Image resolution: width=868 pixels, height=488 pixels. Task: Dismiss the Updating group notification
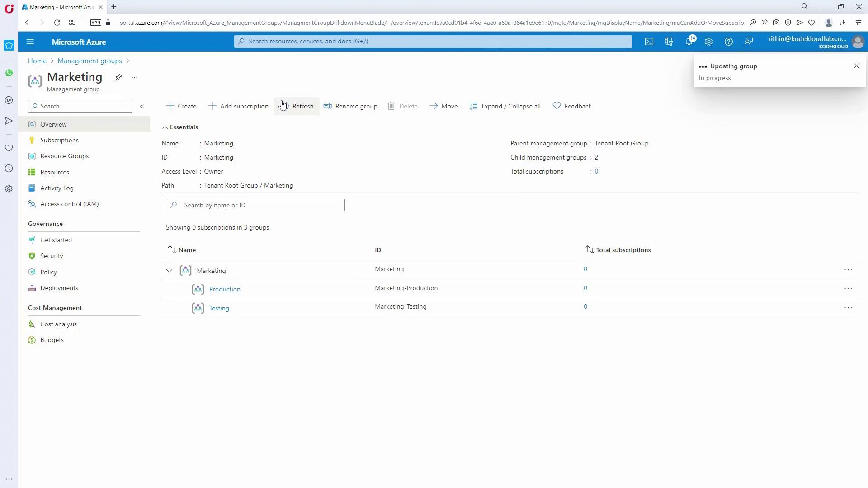(856, 66)
